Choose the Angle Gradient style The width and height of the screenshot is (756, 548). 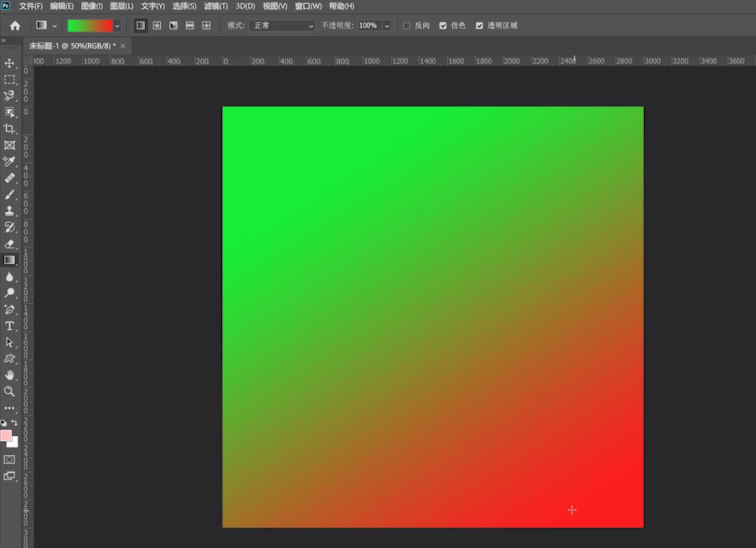click(174, 26)
